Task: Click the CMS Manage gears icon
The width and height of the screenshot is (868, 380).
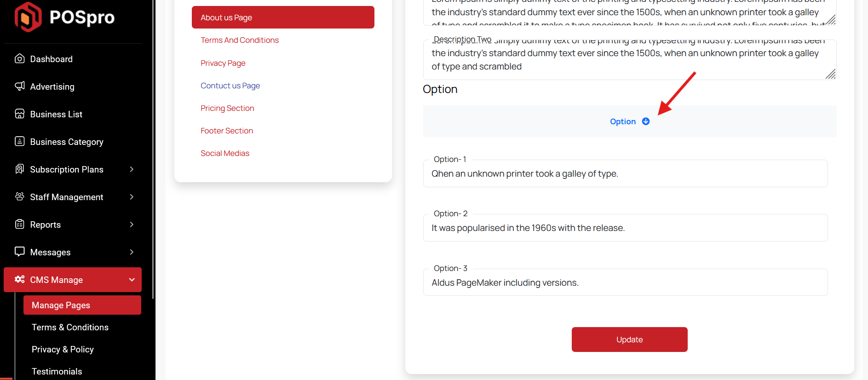Action: click(19, 279)
